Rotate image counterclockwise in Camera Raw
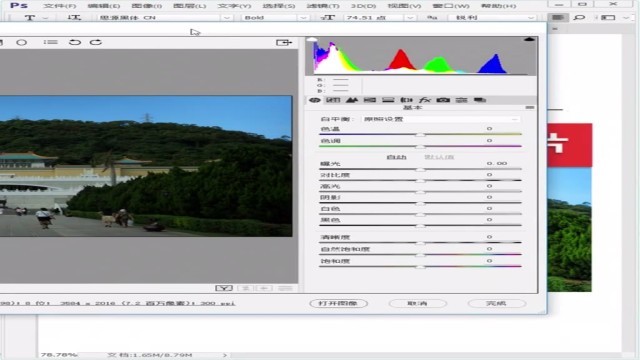 pyautogui.click(x=75, y=42)
